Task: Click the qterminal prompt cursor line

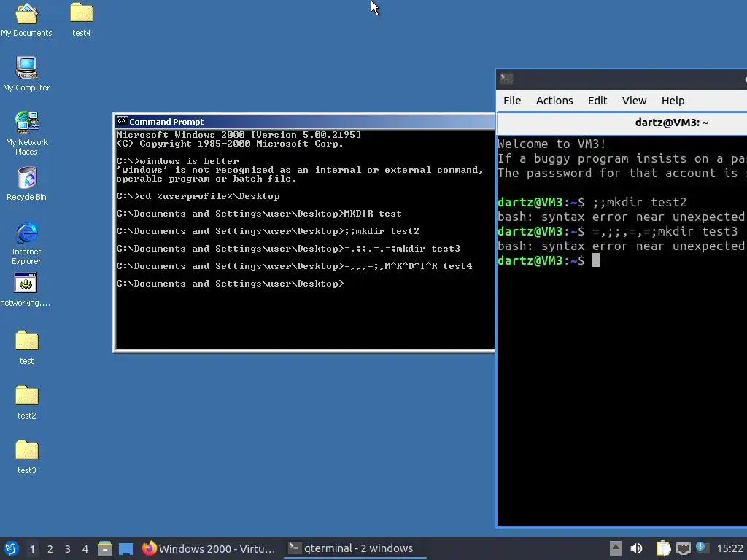Action: point(549,260)
